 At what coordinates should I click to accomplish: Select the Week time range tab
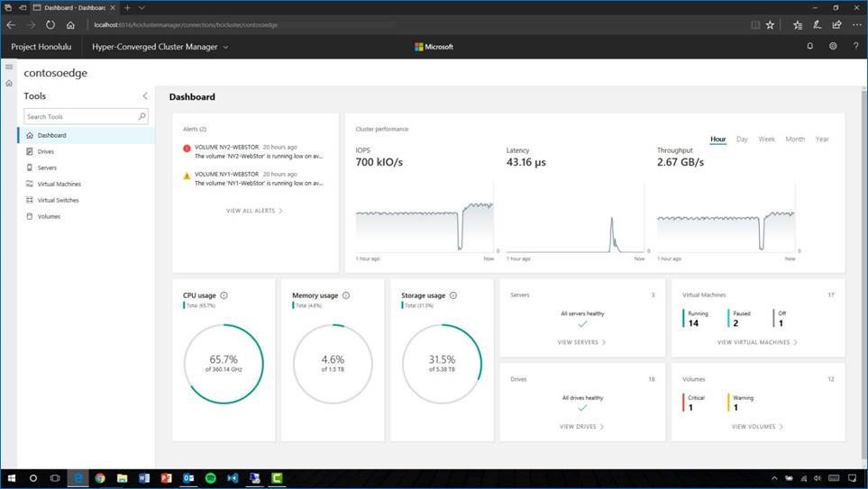767,140
